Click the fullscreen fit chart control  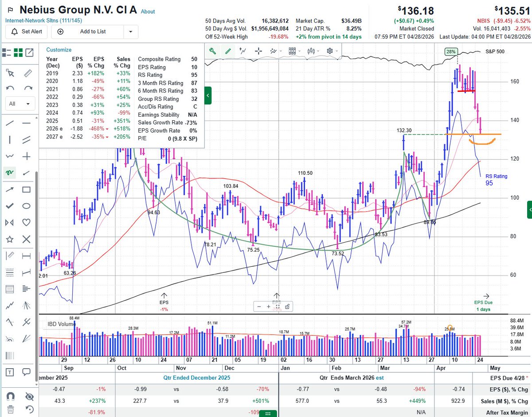point(278,307)
